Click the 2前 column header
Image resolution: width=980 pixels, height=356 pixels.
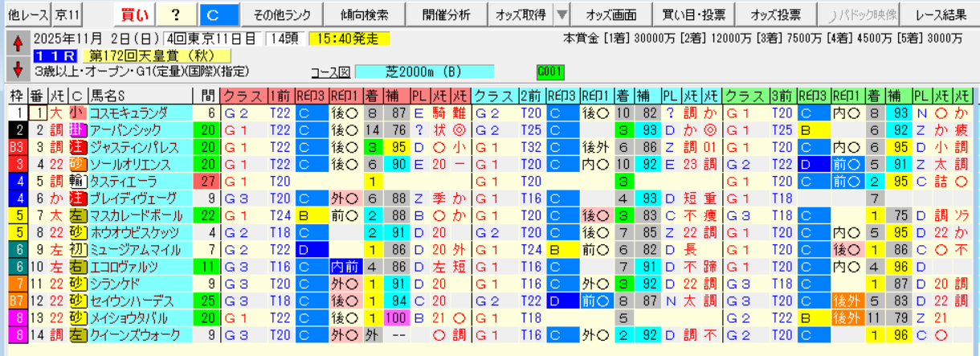tap(531, 96)
